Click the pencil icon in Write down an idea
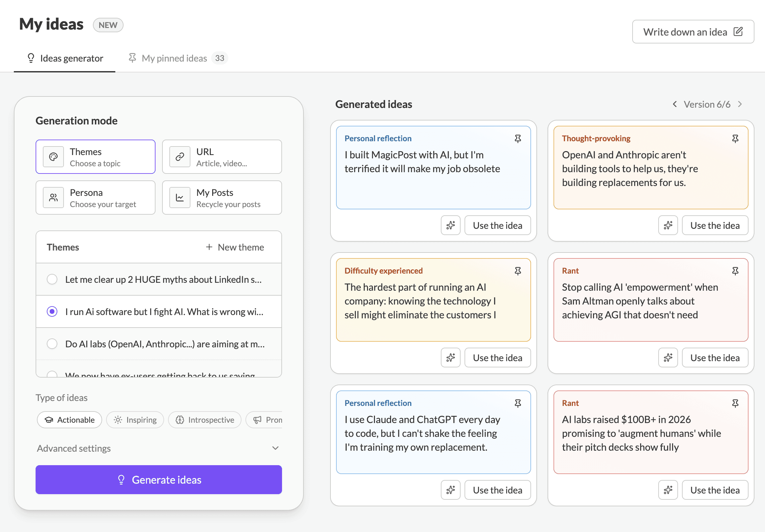Viewport: 765px width, 532px height. [738, 32]
